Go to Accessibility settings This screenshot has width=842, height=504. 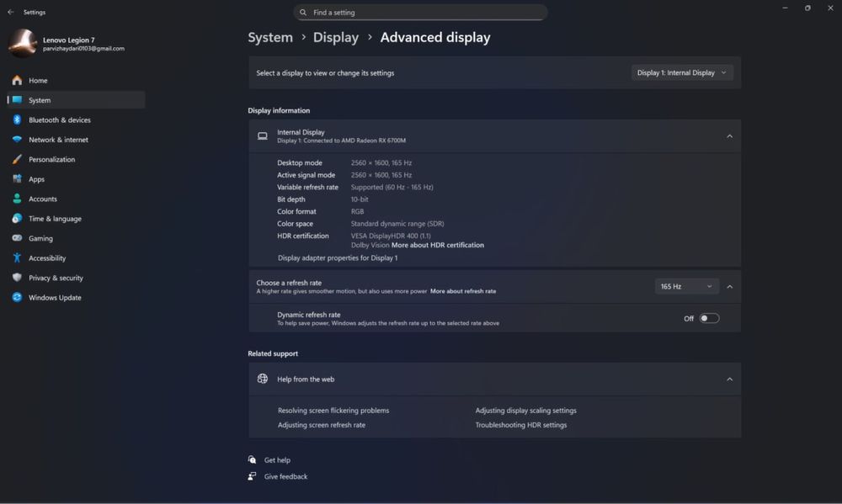[77, 257]
